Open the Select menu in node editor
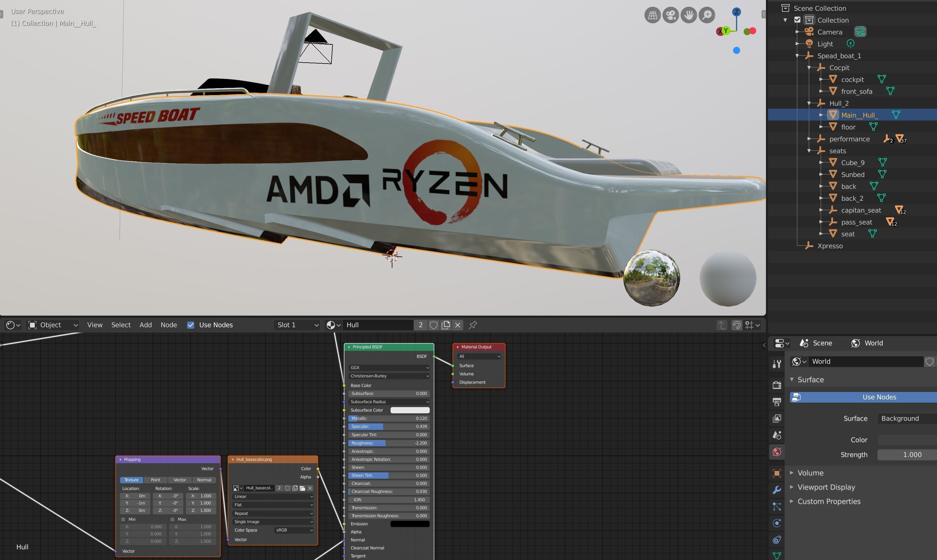Image resolution: width=937 pixels, height=560 pixels. tap(121, 325)
